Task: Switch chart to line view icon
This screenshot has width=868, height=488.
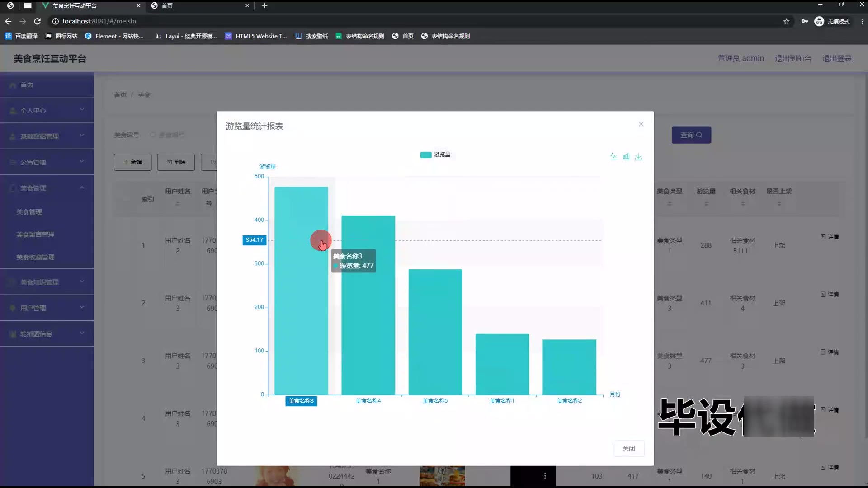Action: 613,156
